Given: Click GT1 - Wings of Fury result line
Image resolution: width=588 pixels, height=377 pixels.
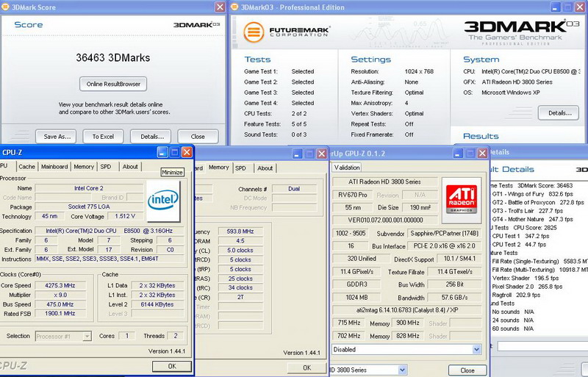Looking at the screenshot, I should pyautogui.click(x=532, y=194).
